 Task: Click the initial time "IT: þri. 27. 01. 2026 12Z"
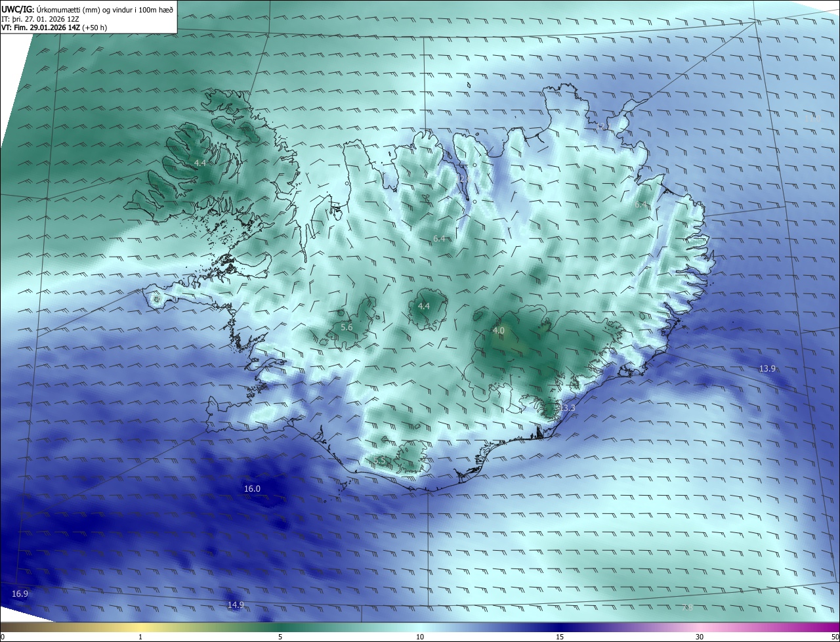[40, 18]
